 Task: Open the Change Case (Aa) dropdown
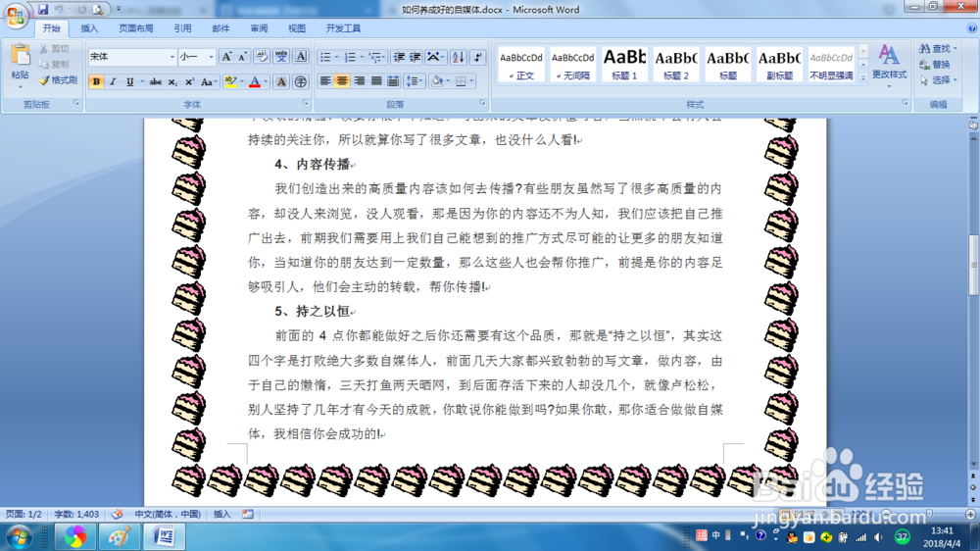pos(208,82)
